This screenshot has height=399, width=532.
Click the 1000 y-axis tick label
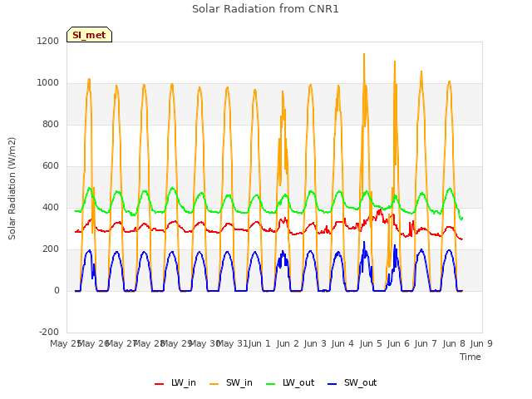click(x=48, y=83)
